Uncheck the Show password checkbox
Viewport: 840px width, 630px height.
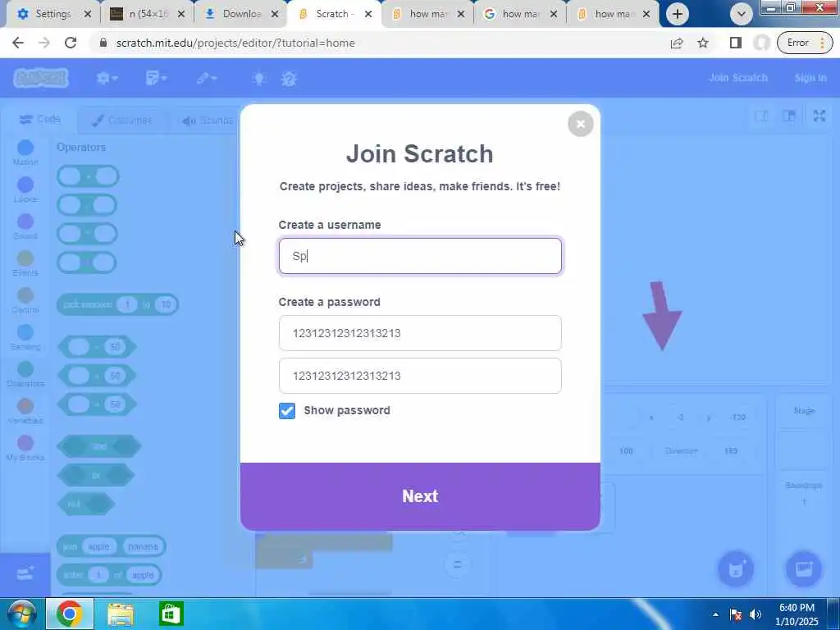coord(286,411)
